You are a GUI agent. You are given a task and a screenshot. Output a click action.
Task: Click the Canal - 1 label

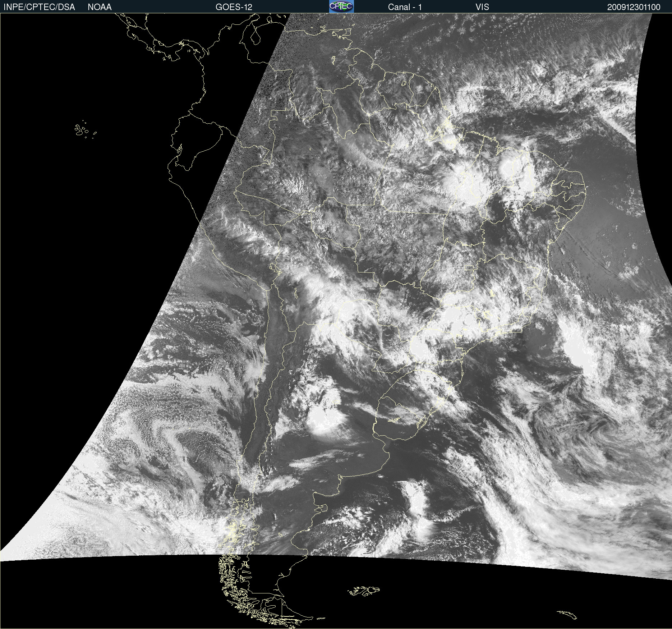click(x=405, y=7)
